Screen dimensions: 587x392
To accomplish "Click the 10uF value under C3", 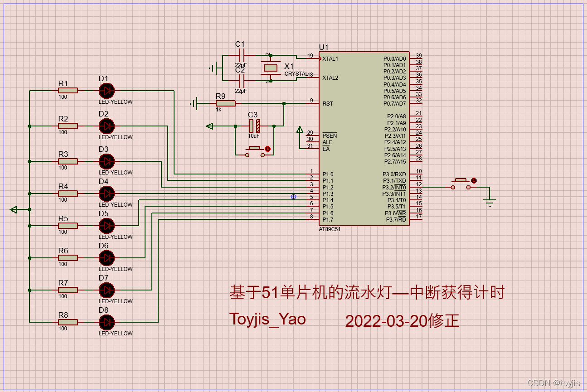I will tap(254, 136).
